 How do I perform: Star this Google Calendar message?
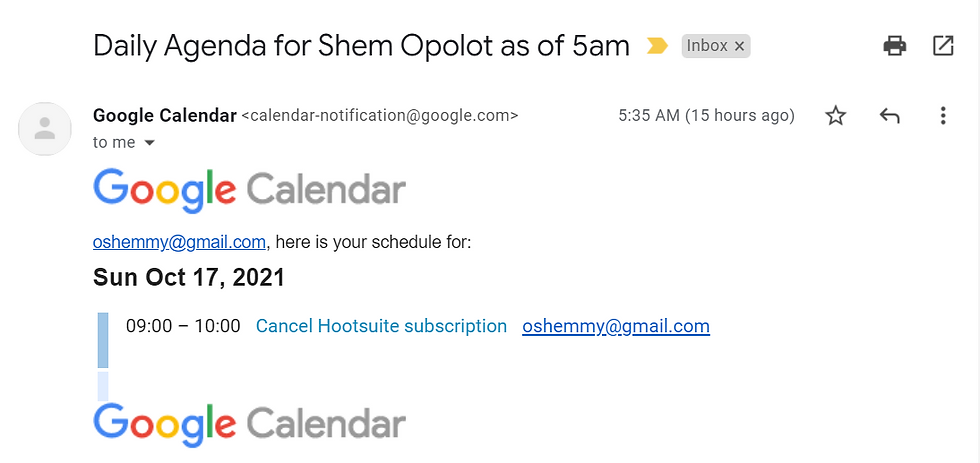tap(836, 116)
